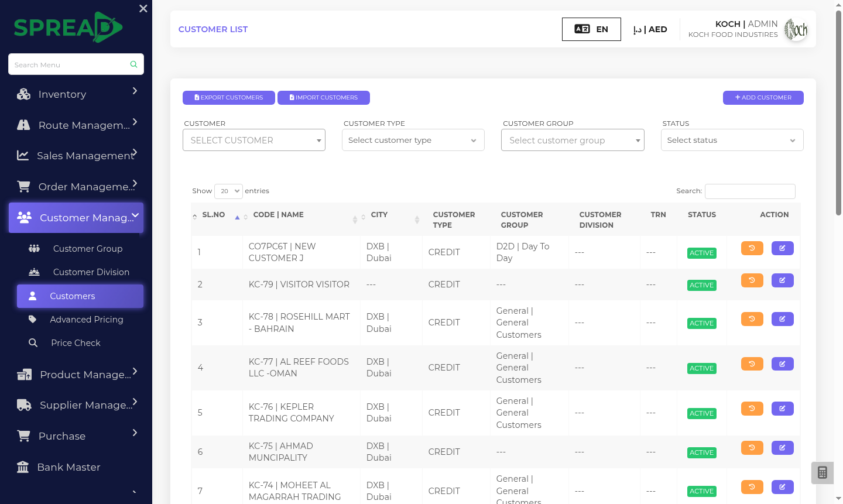
Task: Click the CUSTOMER LIST page title
Action: 213,29
